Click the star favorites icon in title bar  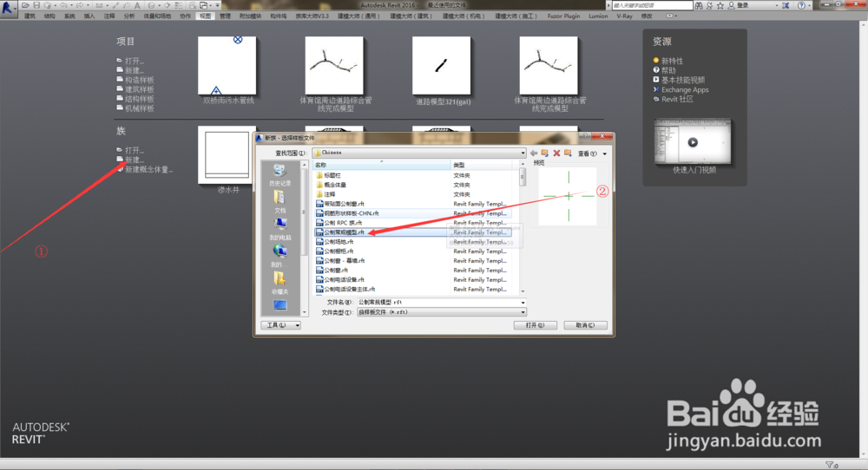[x=720, y=5]
